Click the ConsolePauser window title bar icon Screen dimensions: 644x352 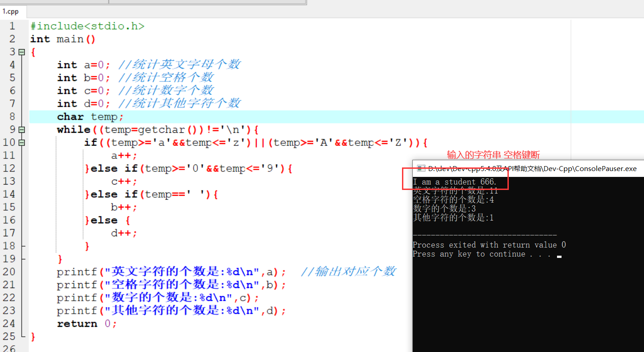point(421,168)
